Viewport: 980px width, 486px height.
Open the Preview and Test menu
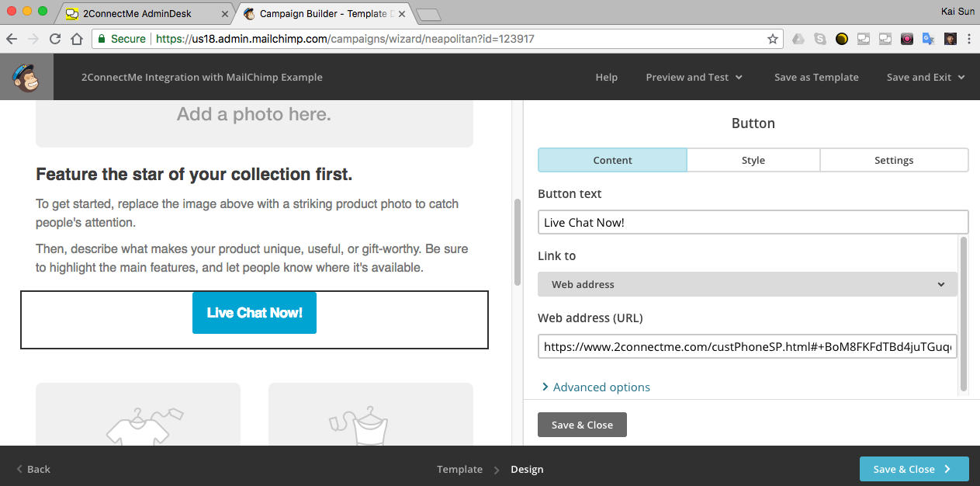pos(694,77)
